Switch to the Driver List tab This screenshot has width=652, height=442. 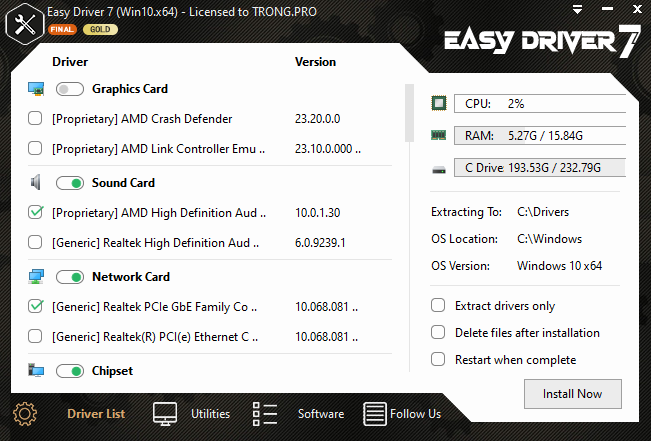(96, 414)
